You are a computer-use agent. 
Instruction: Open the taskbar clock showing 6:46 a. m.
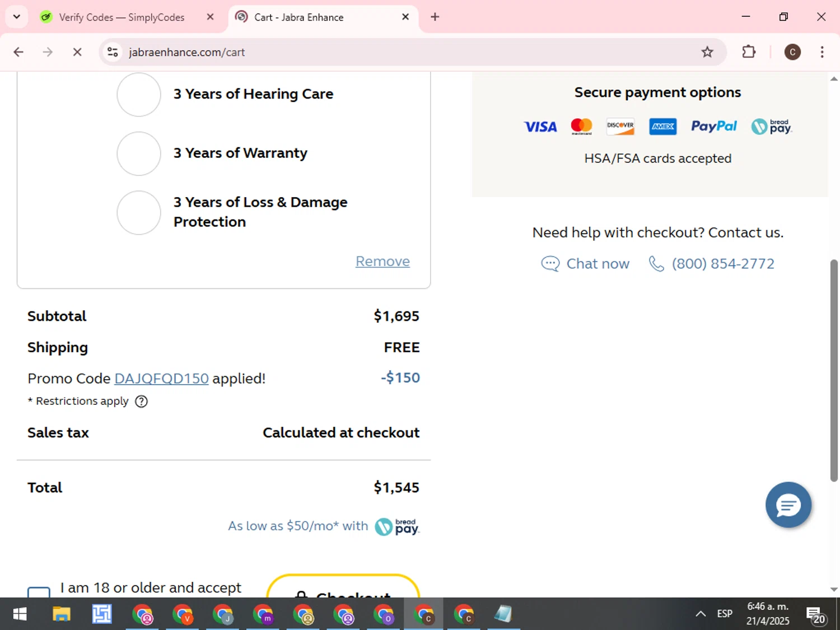(x=768, y=614)
